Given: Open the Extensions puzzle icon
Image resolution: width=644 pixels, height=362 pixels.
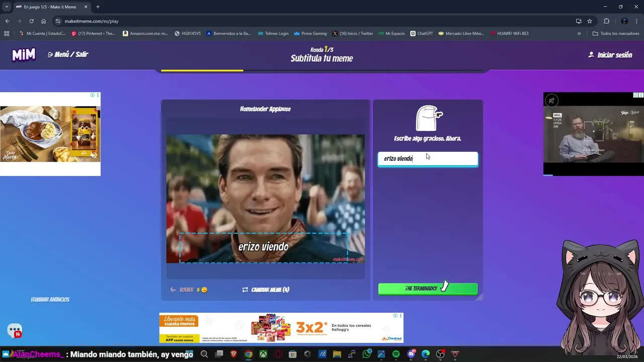Looking at the screenshot, I should (x=606, y=21).
